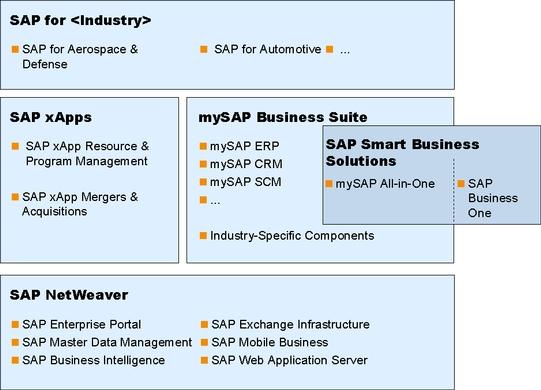The width and height of the screenshot is (541, 390).
Task: Click the orange bullet before SAP for Automotive
Action: coord(204,49)
